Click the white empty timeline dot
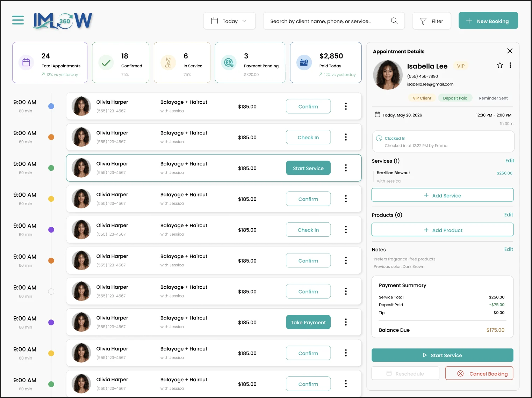The image size is (532, 398). point(51,292)
